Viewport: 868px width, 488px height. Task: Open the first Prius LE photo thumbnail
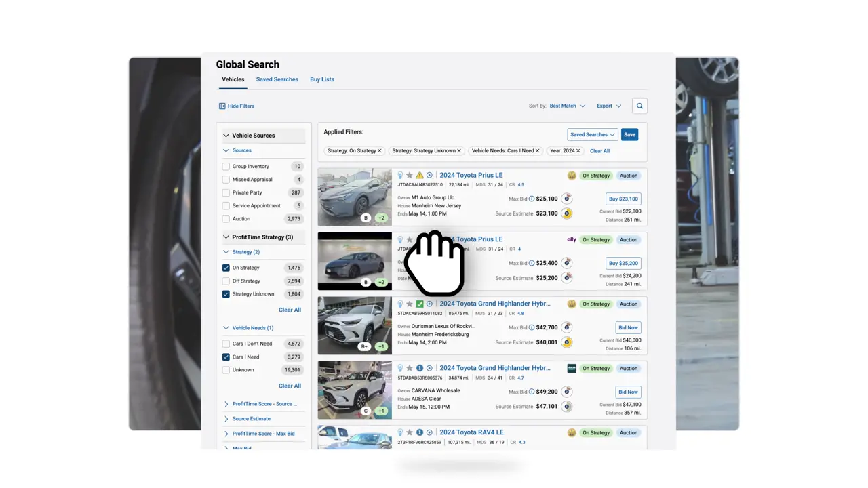[x=355, y=197]
